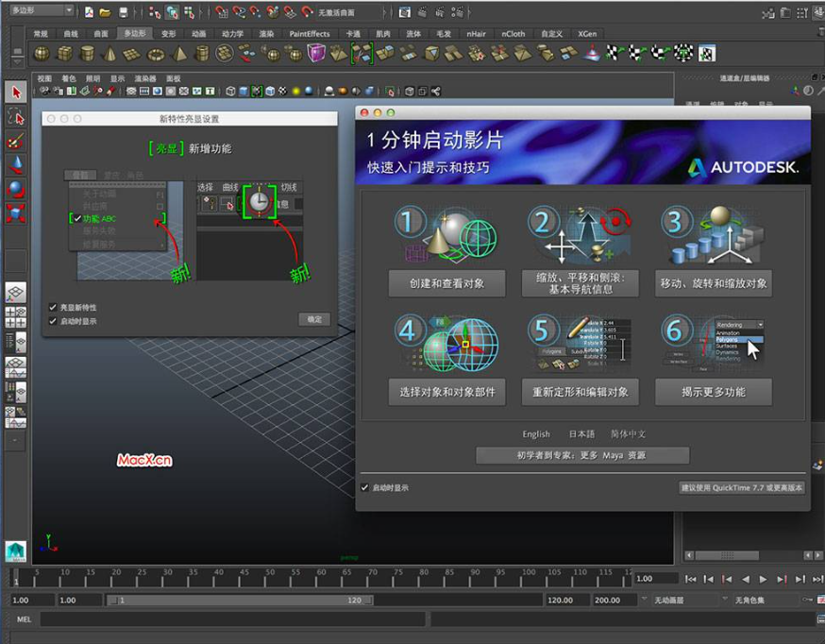Open the 多边形 menu set dropdown

(41, 10)
